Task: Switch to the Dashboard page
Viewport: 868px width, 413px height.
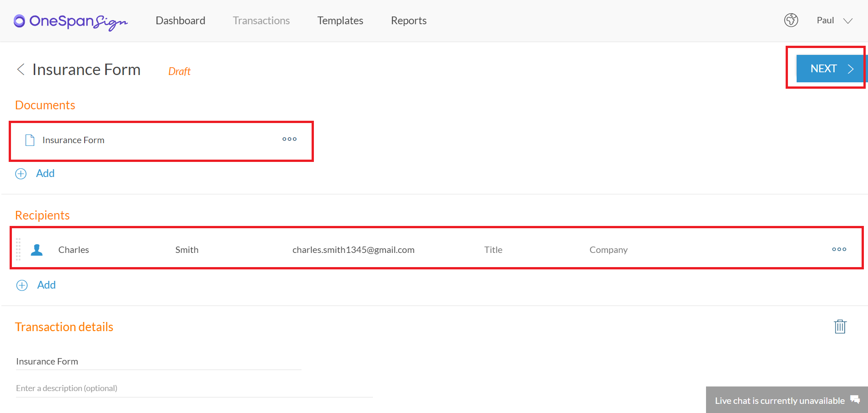Action: [x=180, y=20]
